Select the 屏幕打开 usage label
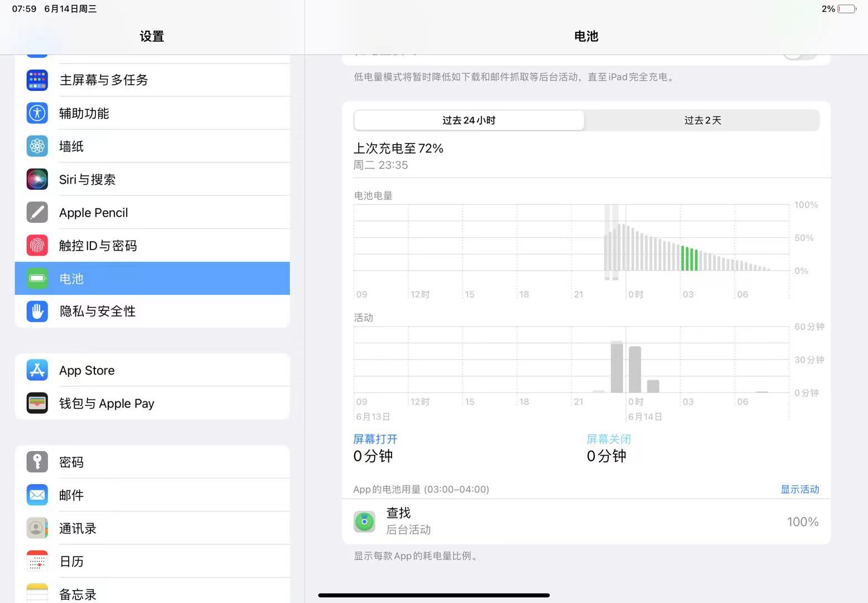868x603 pixels. [x=375, y=439]
